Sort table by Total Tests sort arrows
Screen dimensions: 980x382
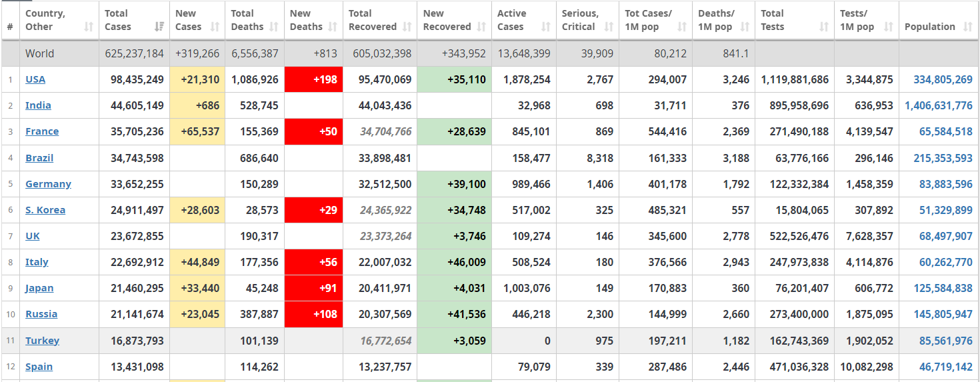tap(824, 27)
